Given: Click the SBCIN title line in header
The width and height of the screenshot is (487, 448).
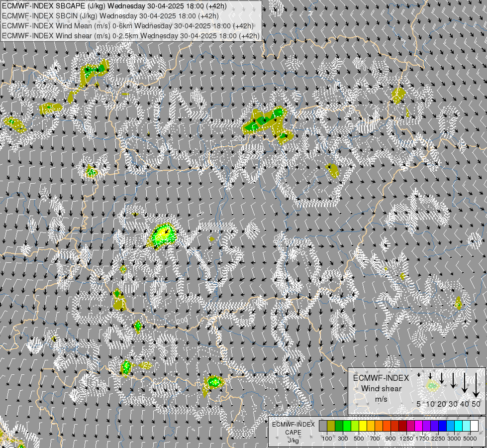Looking at the screenshot, I should click(110, 16).
